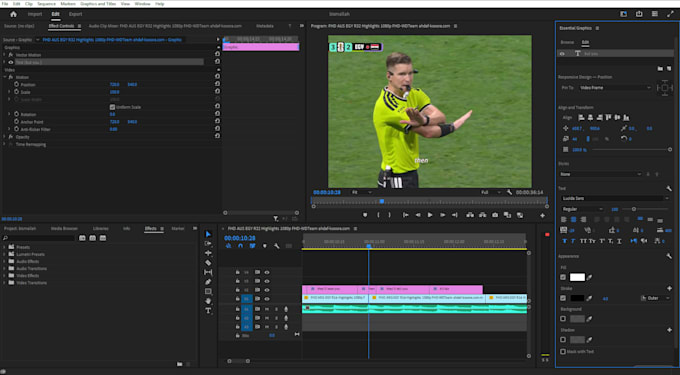Viewport: 680px width, 375px height.
Task: Add marker in Program monitor
Action: (x=365, y=215)
